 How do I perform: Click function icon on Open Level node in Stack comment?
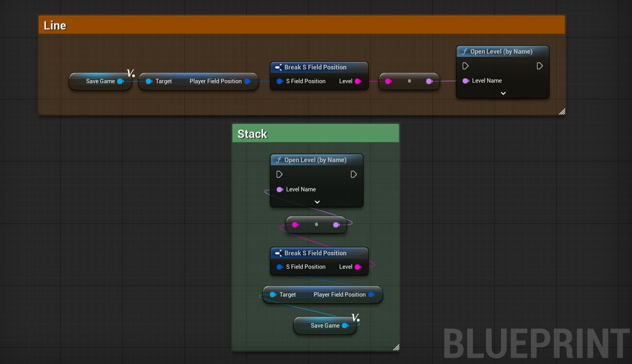click(278, 160)
